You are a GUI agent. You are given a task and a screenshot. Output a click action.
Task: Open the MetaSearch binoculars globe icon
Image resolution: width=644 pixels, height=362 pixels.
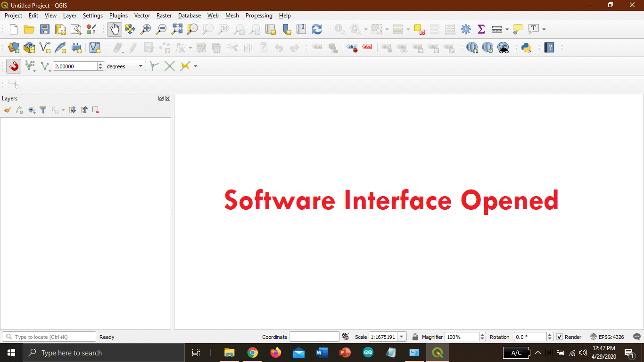503,48
